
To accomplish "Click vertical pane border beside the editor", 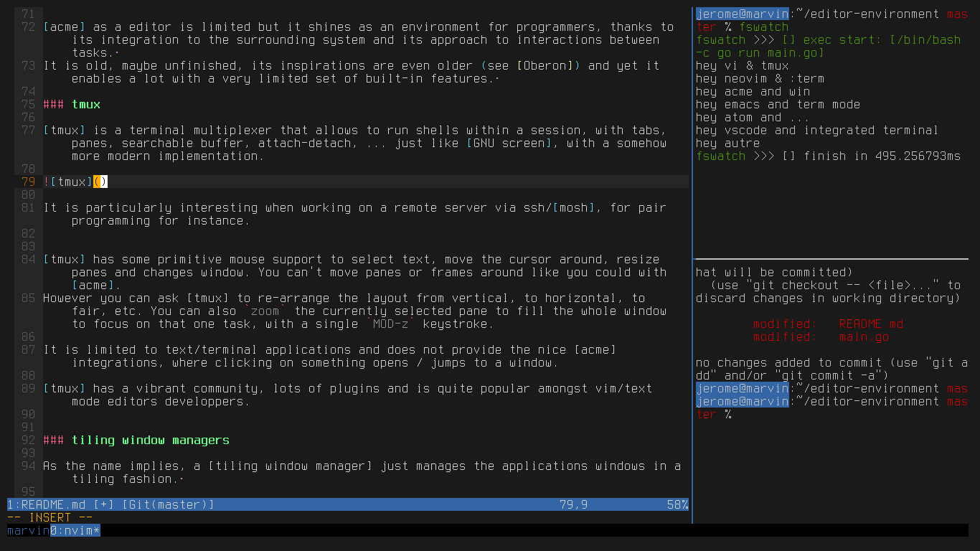I will coord(692,265).
